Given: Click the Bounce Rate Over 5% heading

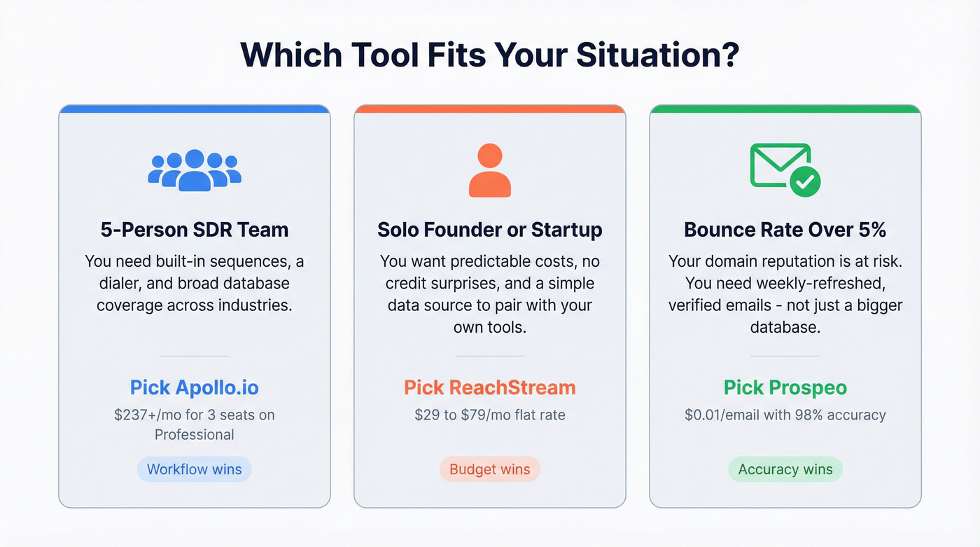Looking at the screenshot, I should coord(785,230).
